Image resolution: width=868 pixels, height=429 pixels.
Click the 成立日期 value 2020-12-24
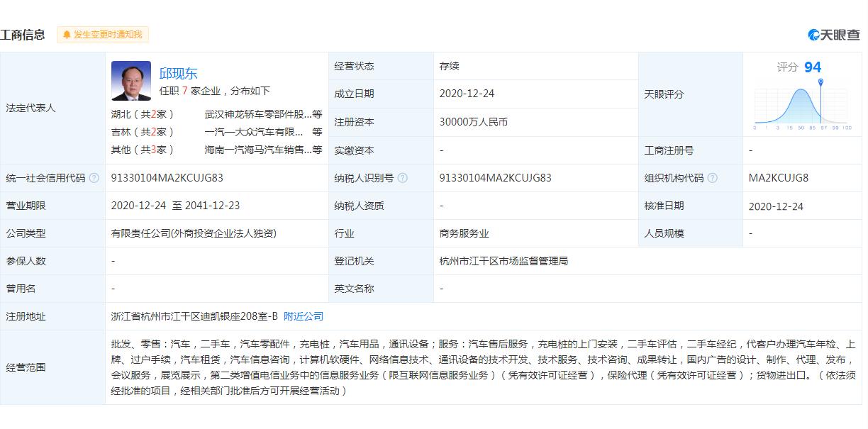pyautogui.click(x=467, y=94)
